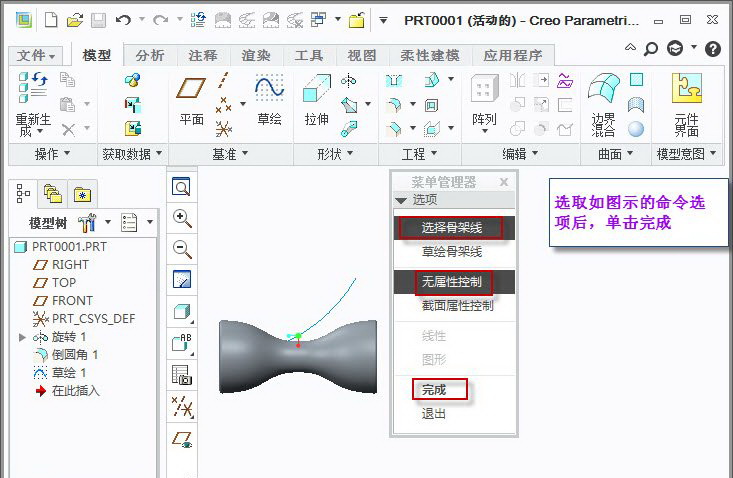Click the 元件界面 (Component Interface) icon
Screen dimensions: 733x478
686,92
